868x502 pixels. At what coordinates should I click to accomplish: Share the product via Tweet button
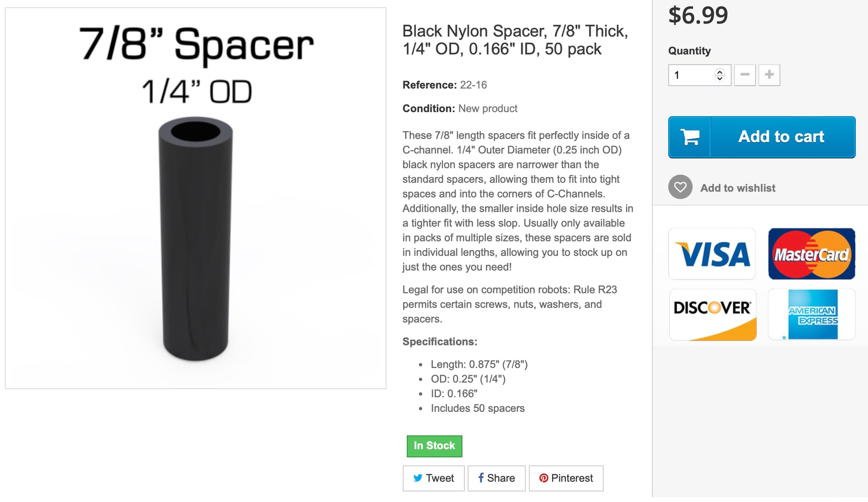pos(434,478)
